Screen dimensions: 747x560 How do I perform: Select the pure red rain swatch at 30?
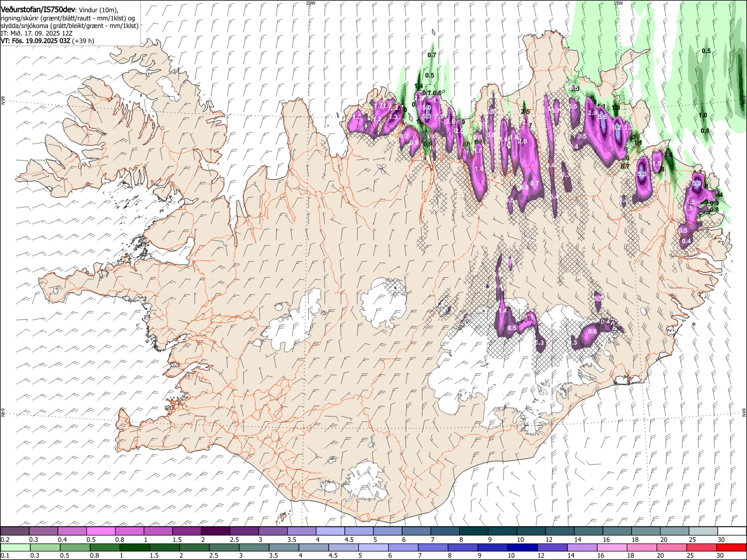coord(731,547)
